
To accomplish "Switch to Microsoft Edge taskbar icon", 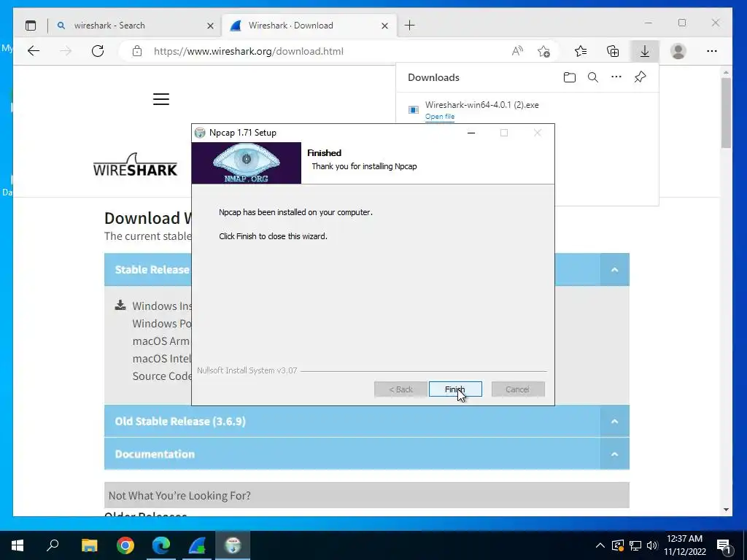I will click(x=161, y=545).
